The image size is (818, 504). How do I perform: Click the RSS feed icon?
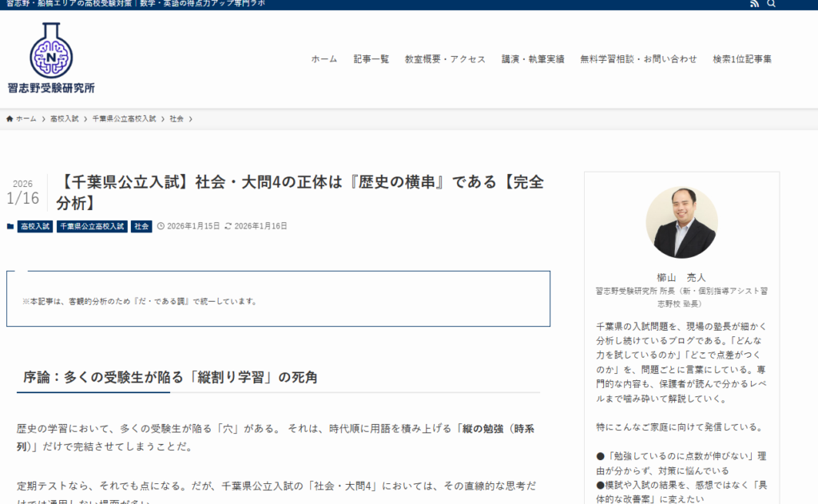click(x=755, y=4)
